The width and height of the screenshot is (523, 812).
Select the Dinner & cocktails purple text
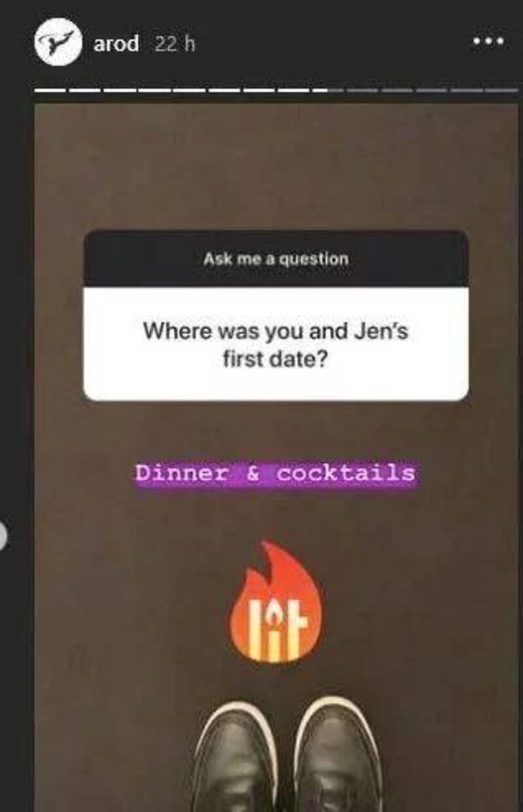275,473
